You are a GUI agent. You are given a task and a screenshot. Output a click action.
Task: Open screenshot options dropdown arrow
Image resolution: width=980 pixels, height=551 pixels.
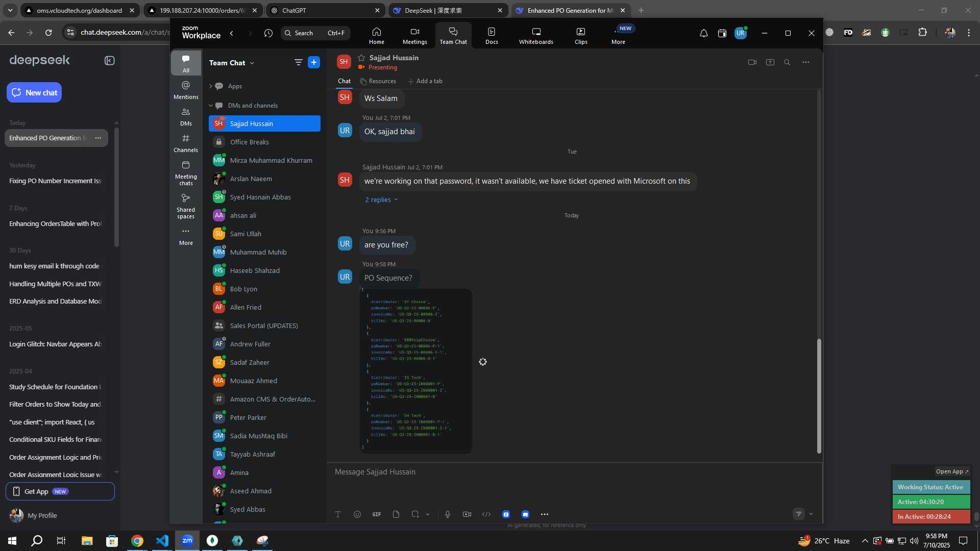(428, 514)
